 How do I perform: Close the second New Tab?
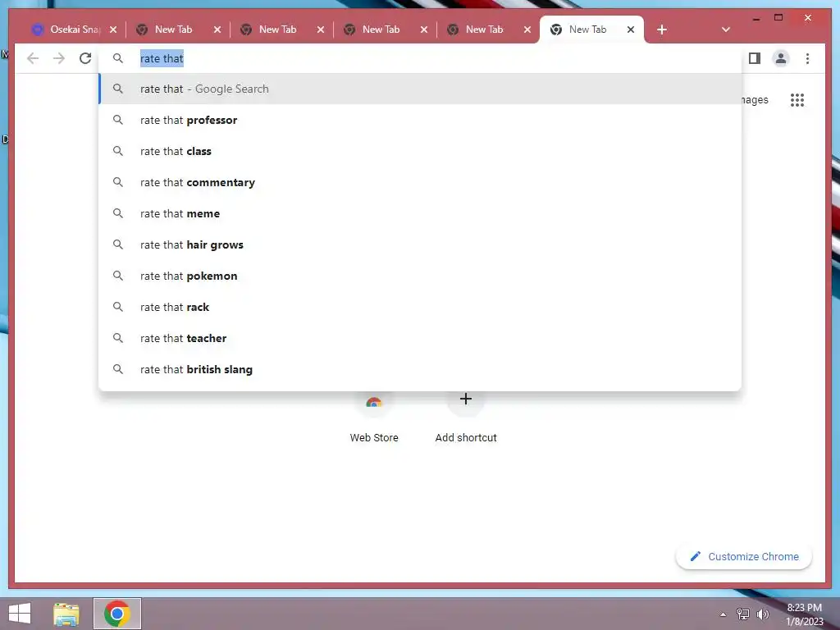pyautogui.click(x=321, y=30)
